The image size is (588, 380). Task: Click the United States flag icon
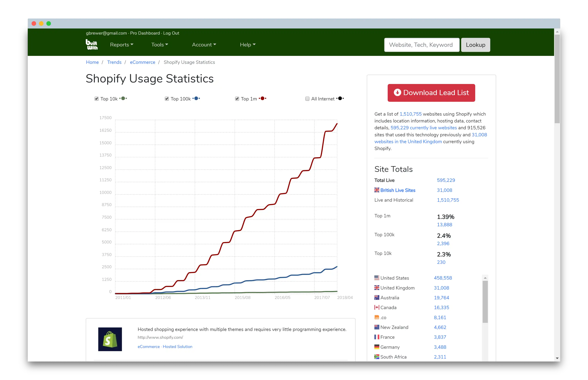376,278
